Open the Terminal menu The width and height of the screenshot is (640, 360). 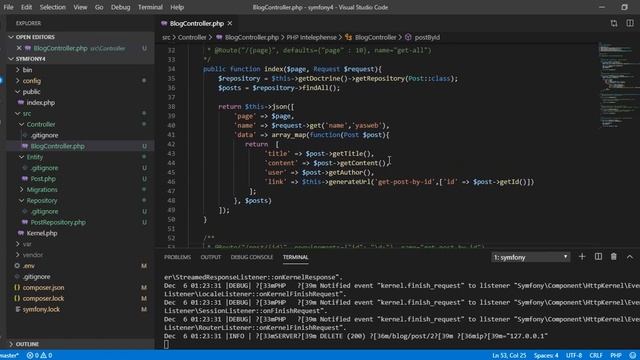click(150, 7)
